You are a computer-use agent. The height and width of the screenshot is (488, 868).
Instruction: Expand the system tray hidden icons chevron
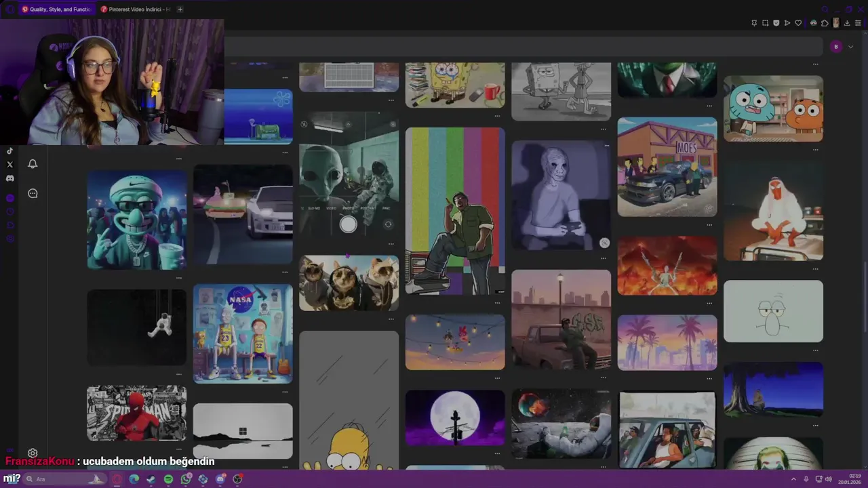point(793,479)
